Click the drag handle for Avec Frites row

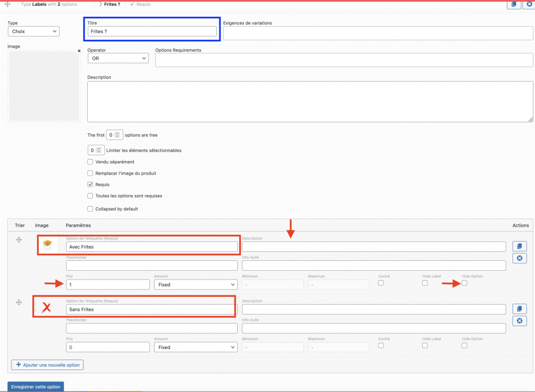[19, 240]
